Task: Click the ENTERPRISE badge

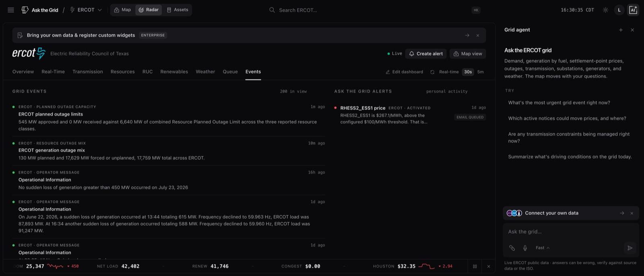Action: (153, 35)
